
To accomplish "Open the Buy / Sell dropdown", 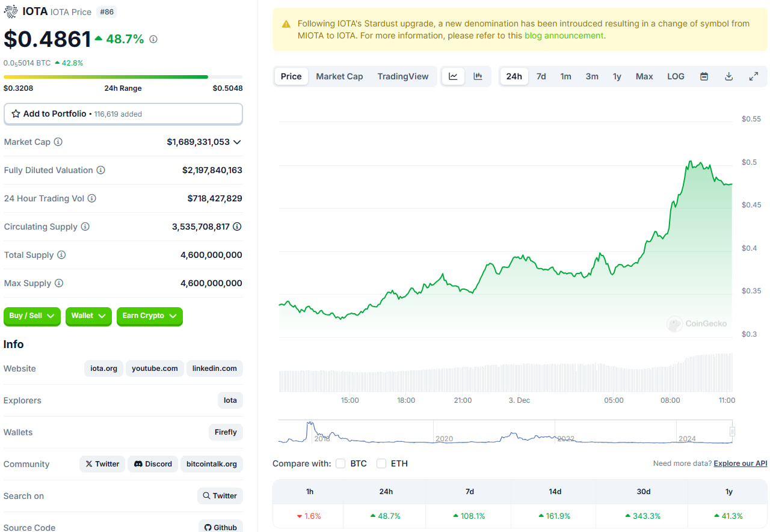I will click(x=32, y=316).
